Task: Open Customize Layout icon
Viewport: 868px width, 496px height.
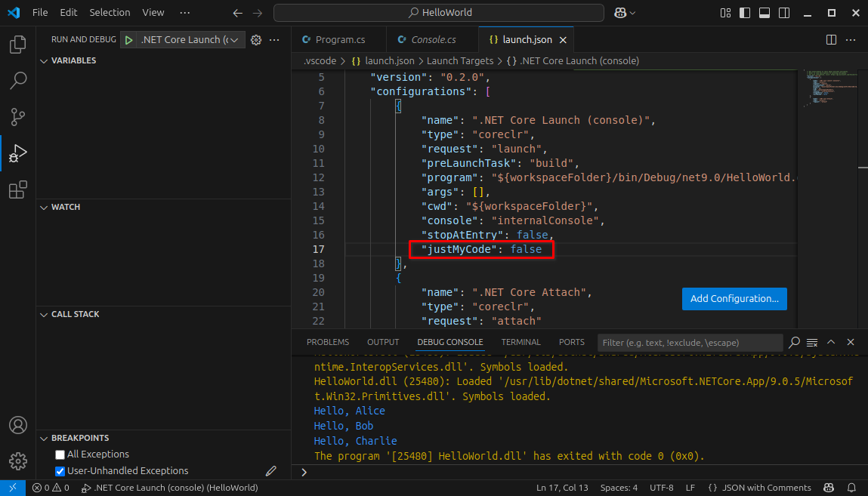Action: (725, 13)
